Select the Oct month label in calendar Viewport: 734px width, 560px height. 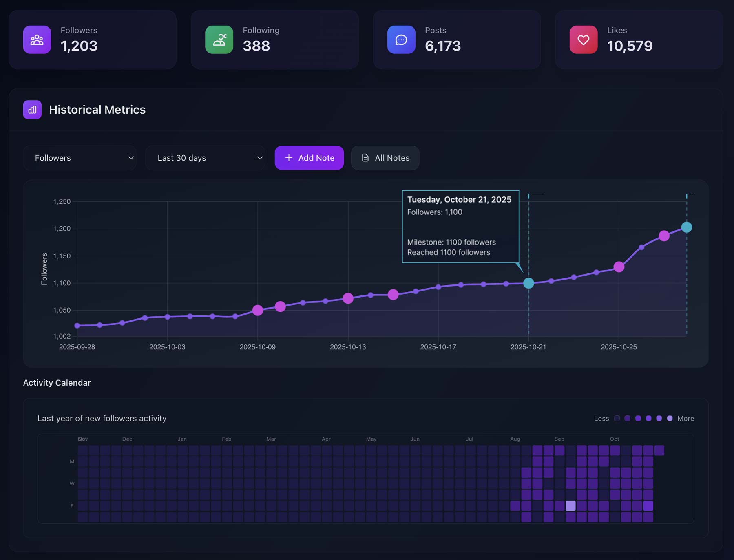point(615,439)
